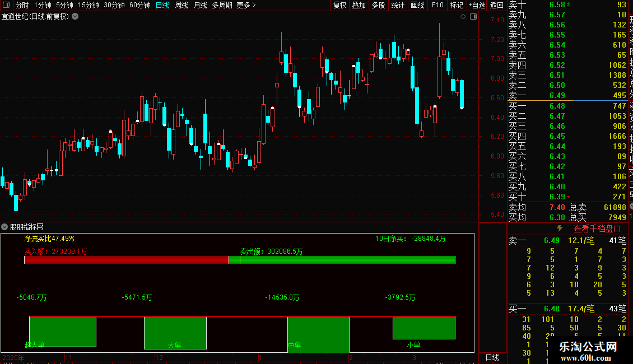633x364 pixels.
Task: Click the lightning icon beside 查看千档盘口
Action: point(560,228)
